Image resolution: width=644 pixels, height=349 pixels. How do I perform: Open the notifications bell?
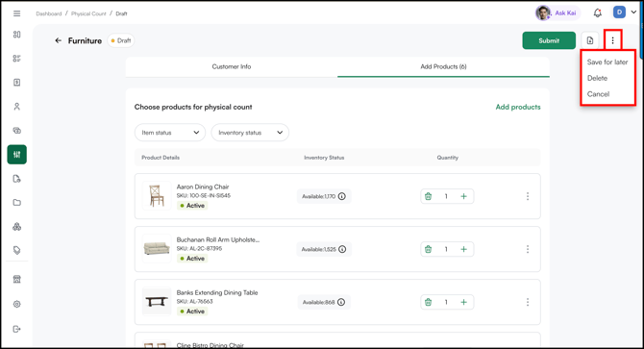click(598, 13)
